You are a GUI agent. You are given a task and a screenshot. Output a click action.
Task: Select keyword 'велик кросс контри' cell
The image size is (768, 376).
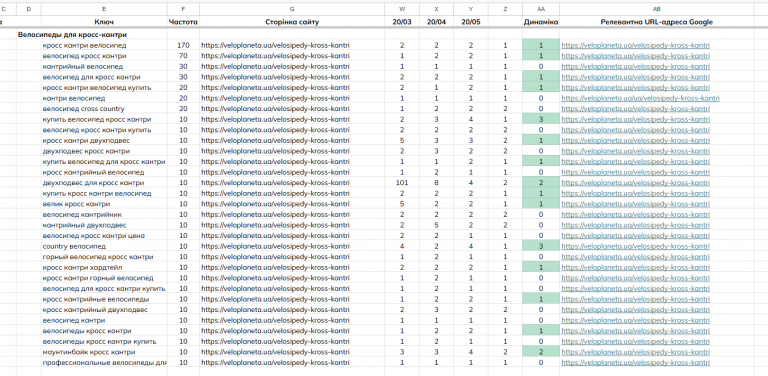pyautogui.click(x=104, y=204)
